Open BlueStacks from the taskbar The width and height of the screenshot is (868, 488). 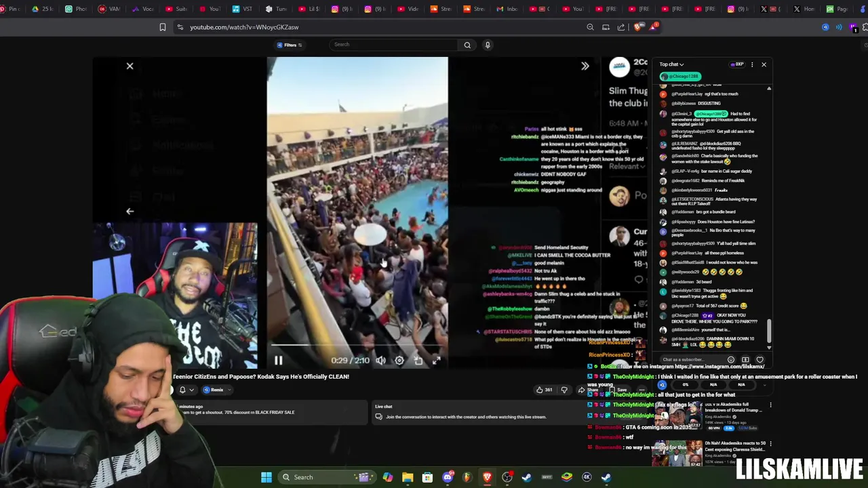click(567, 477)
